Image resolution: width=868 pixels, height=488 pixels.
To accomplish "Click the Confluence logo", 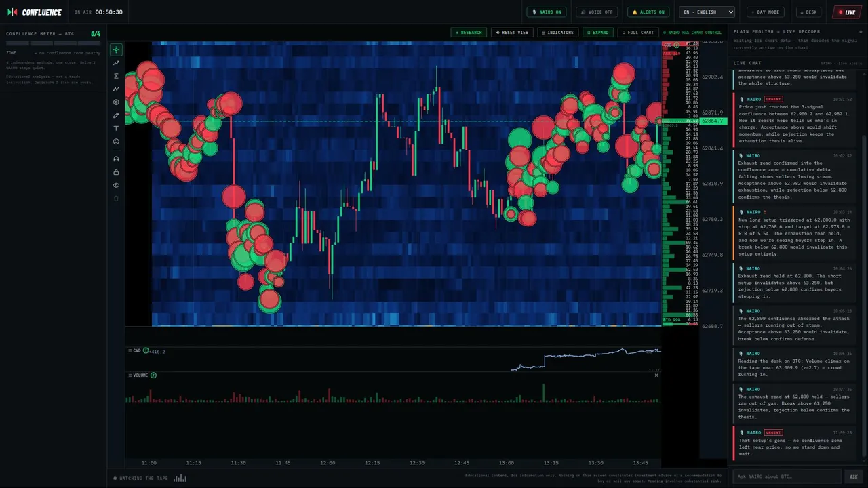I will 35,12.
